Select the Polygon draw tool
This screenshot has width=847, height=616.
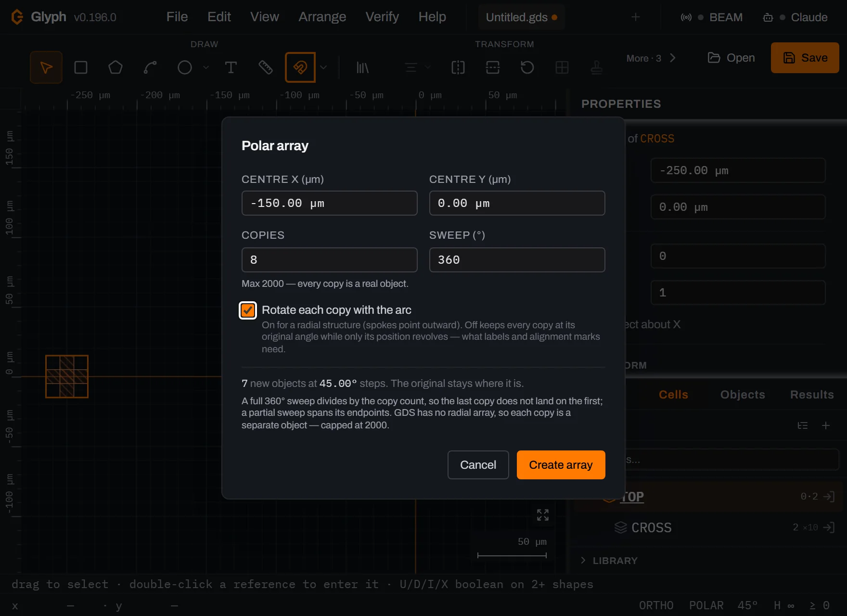pos(115,67)
